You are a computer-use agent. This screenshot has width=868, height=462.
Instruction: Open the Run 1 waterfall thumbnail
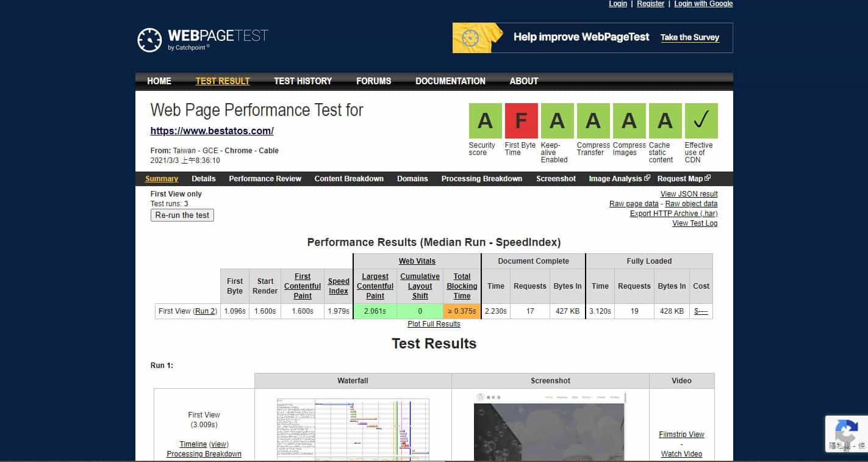coord(353,430)
